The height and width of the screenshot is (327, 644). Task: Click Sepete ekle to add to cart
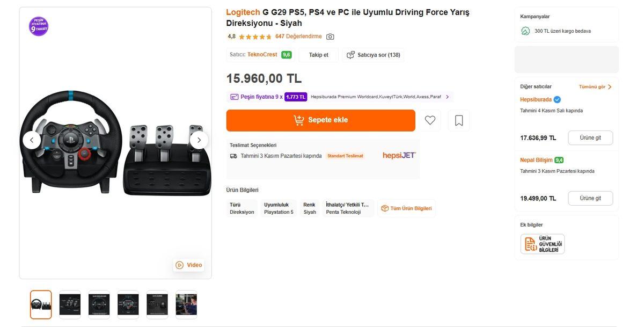pyautogui.click(x=321, y=120)
